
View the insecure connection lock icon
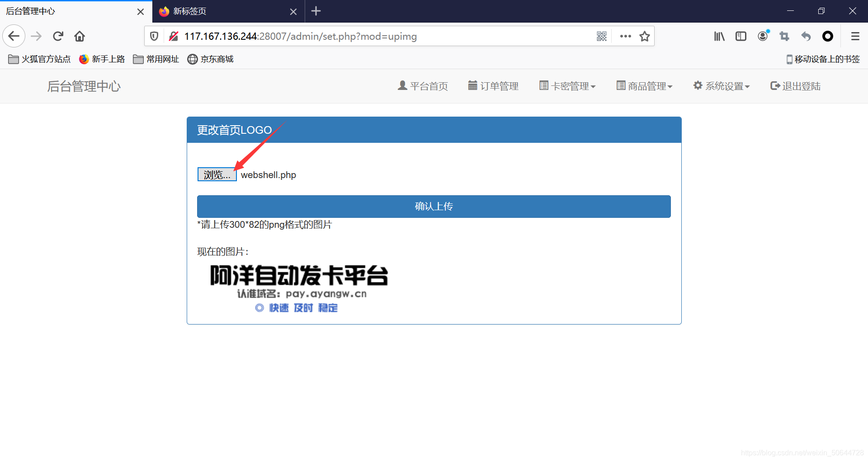click(x=173, y=36)
